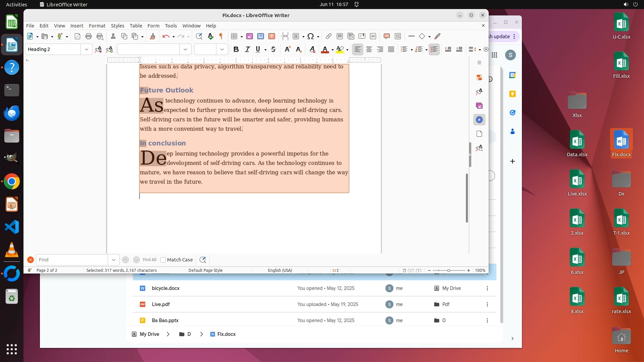The height and width of the screenshot is (362, 644).
Task: Click the Italic formatting icon
Action: pos(247,49)
